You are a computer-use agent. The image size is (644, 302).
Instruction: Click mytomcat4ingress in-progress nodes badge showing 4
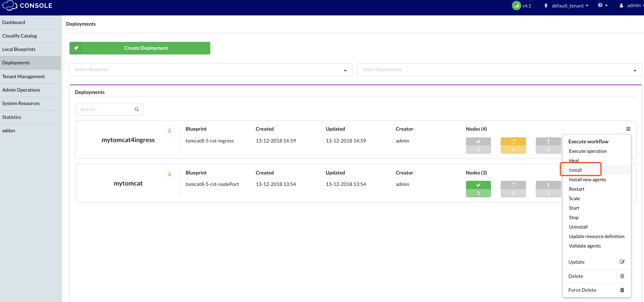coord(513,145)
